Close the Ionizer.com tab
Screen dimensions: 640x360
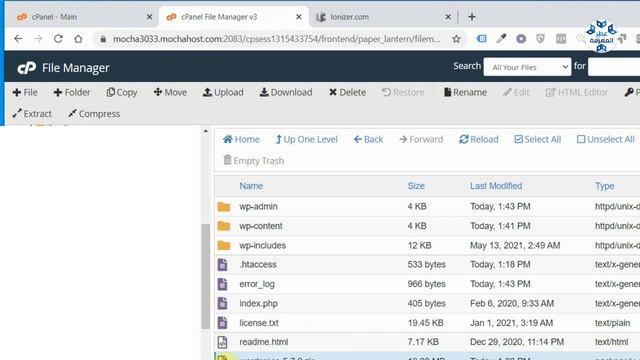click(x=448, y=17)
